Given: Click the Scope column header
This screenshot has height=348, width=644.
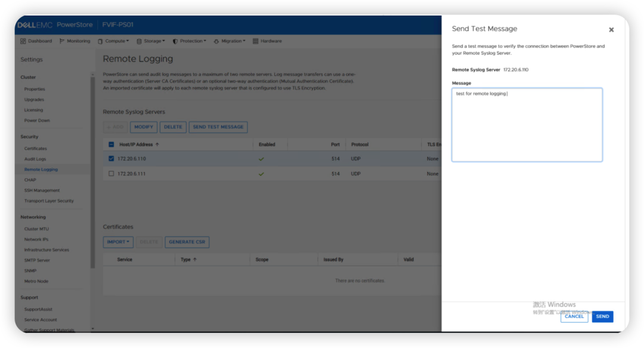Looking at the screenshot, I should 262,260.
